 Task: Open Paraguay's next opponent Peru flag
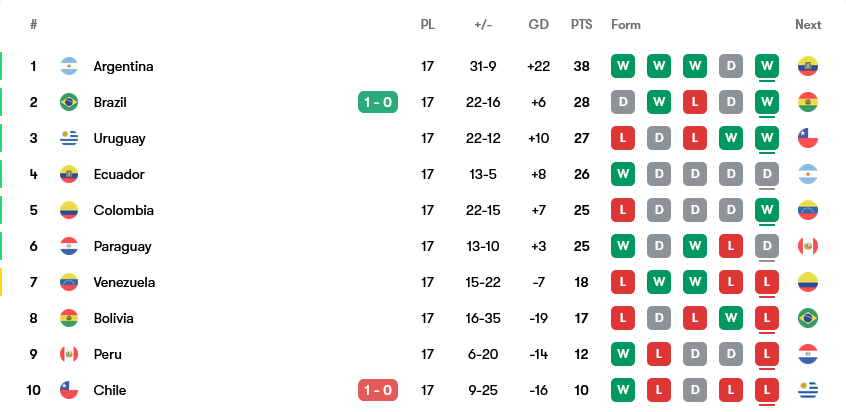pos(808,246)
